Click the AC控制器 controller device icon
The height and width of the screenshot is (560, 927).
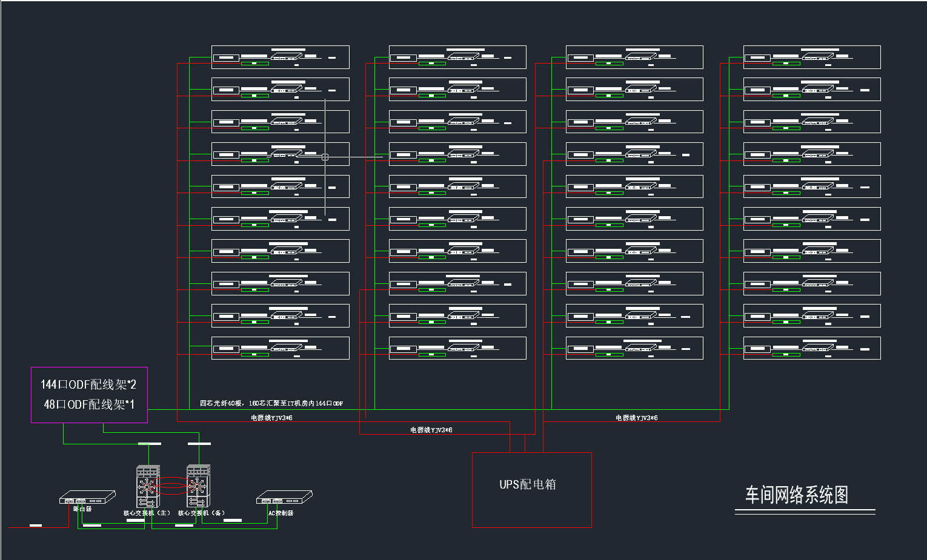tap(284, 498)
